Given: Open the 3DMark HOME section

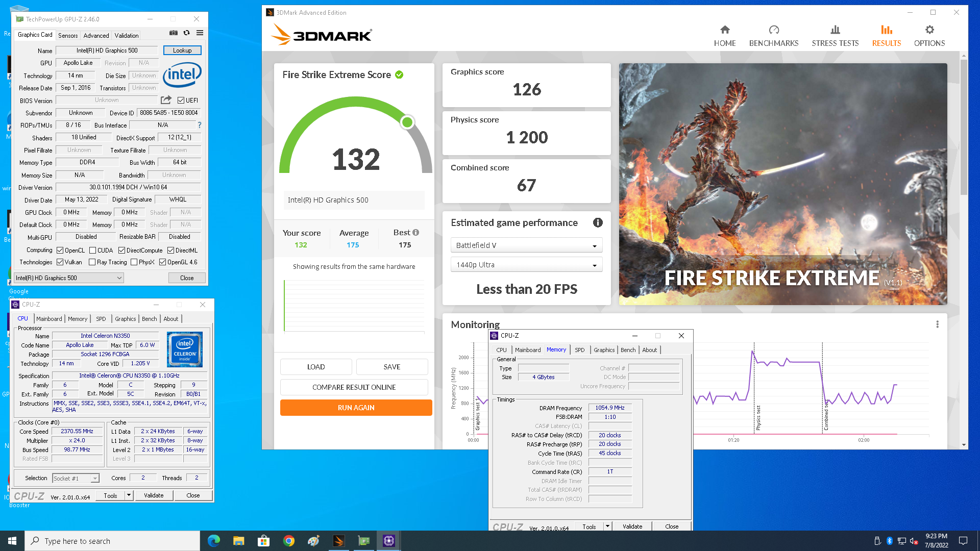Looking at the screenshot, I should (725, 36).
